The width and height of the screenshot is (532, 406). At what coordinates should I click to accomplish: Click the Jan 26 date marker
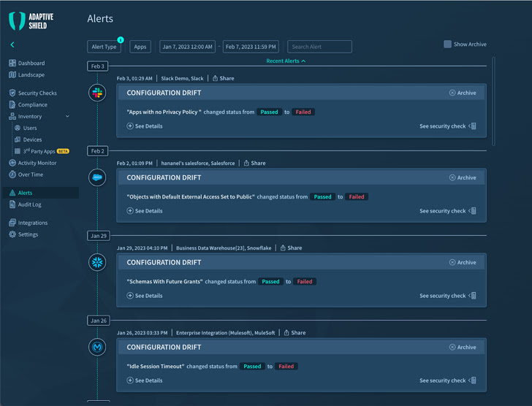click(99, 321)
